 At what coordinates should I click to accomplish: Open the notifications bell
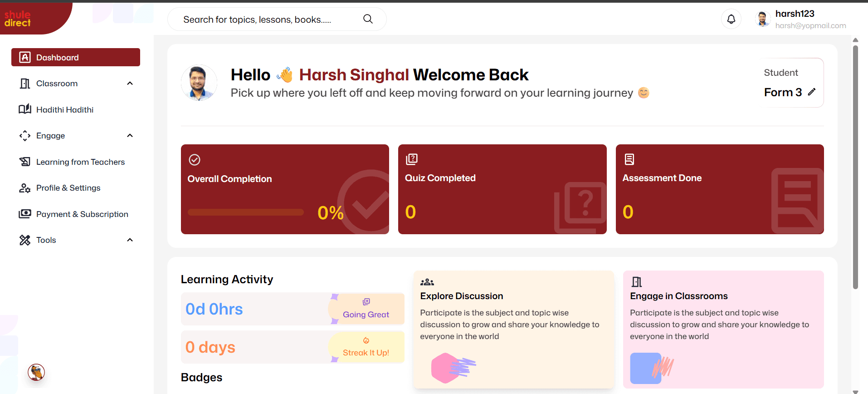click(x=731, y=19)
